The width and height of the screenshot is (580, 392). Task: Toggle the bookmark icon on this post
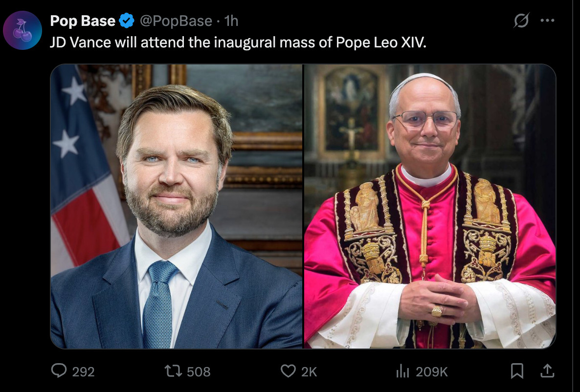[517, 371]
